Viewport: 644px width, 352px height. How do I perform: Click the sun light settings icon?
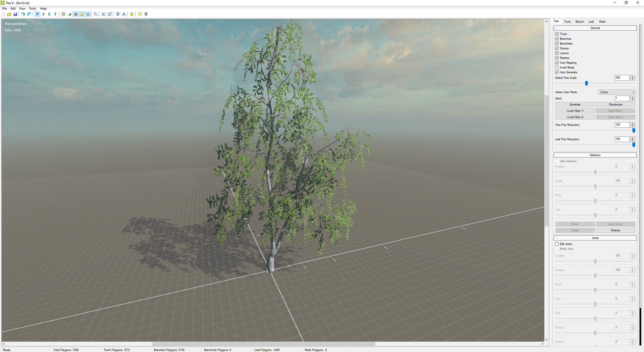click(x=140, y=14)
